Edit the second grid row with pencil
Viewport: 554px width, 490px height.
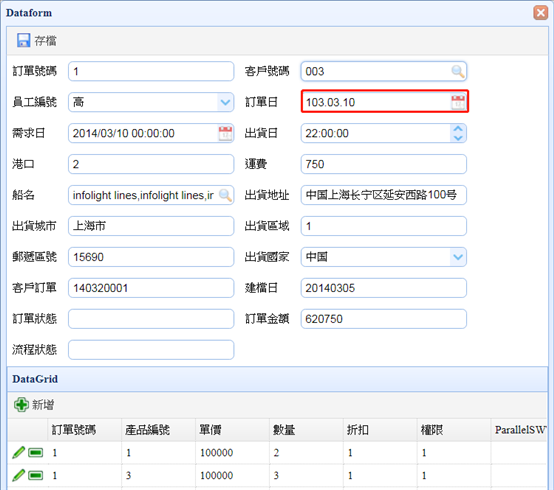tap(18, 475)
